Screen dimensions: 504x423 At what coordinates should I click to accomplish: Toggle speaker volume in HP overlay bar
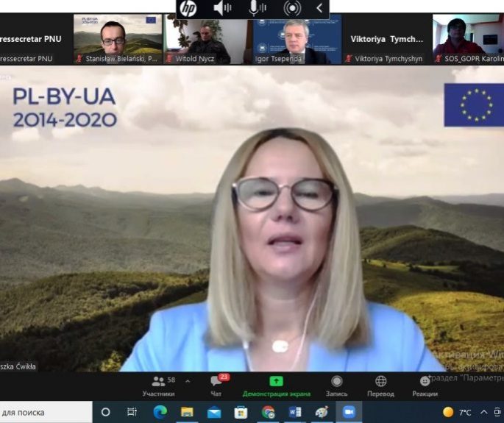pos(222,9)
